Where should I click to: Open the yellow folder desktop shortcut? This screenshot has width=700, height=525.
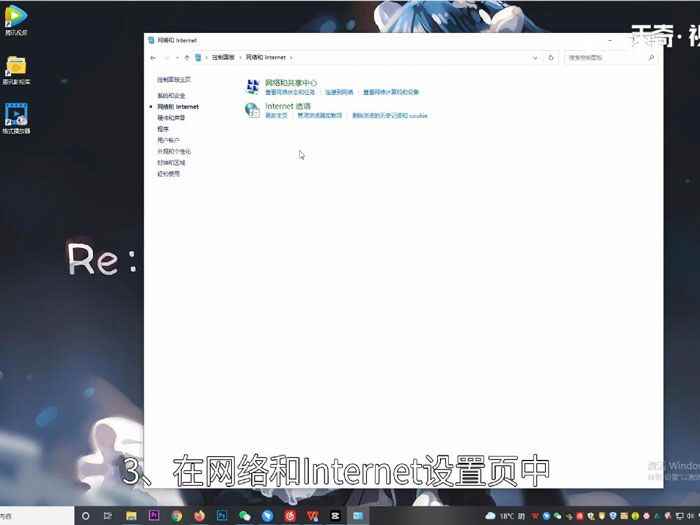point(16,71)
